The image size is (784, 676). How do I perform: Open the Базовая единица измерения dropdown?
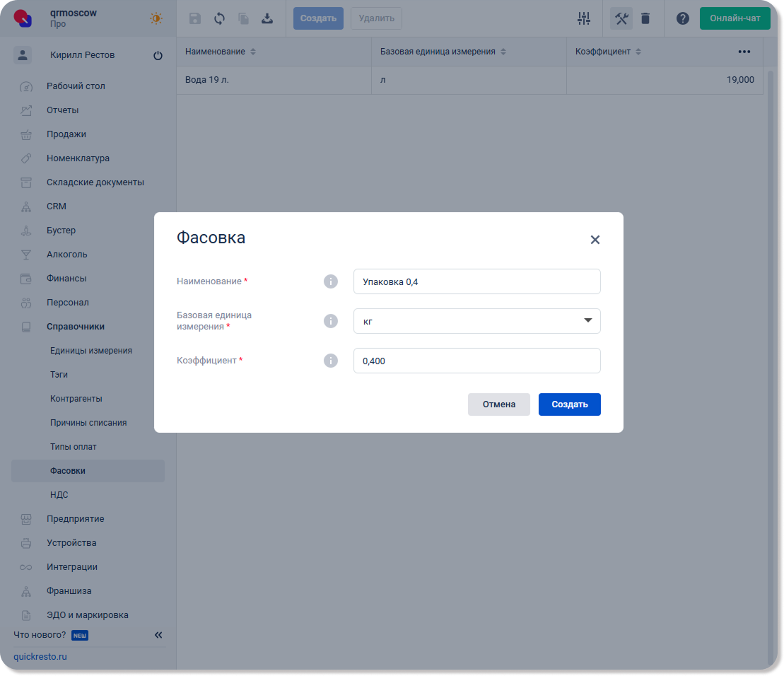pos(476,321)
